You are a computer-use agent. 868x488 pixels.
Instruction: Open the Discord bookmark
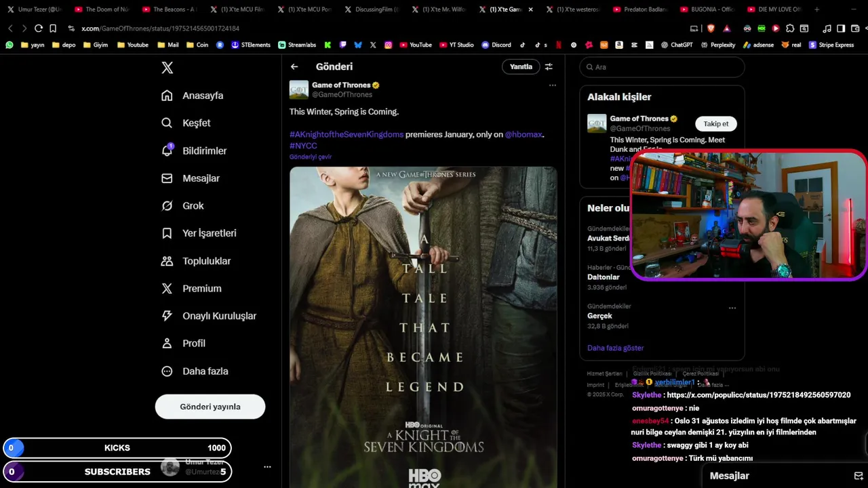coord(496,45)
